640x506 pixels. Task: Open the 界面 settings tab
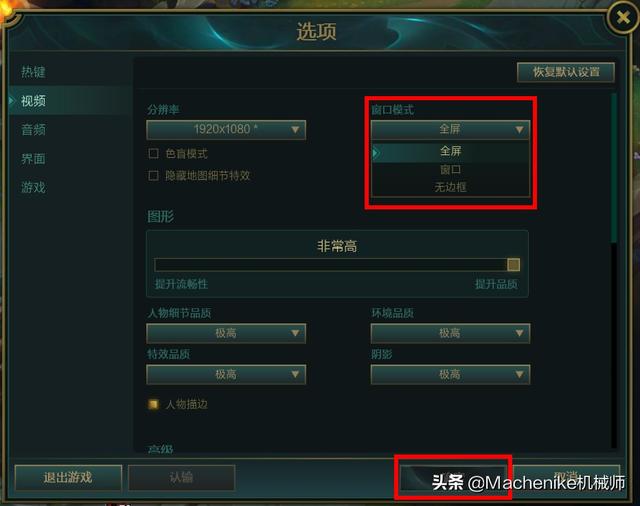33,159
